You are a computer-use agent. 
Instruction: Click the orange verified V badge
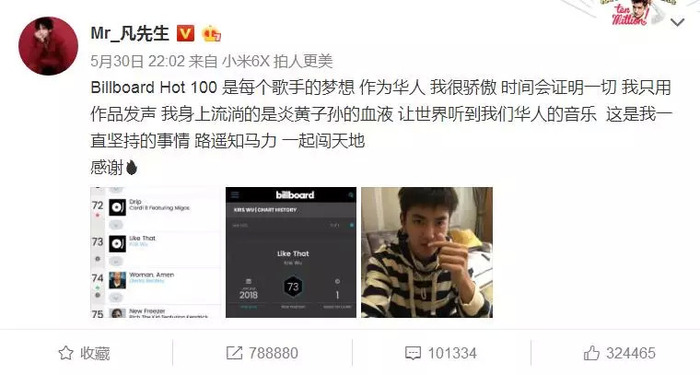(x=186, y=33)
